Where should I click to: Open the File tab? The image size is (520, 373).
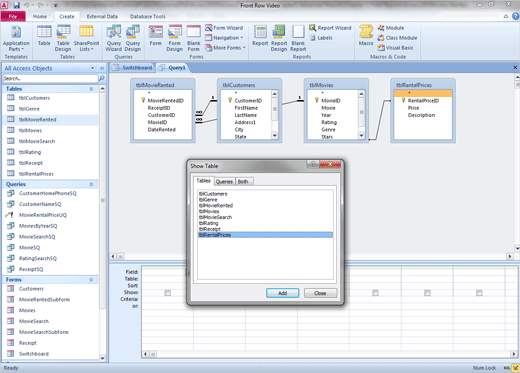13,16
